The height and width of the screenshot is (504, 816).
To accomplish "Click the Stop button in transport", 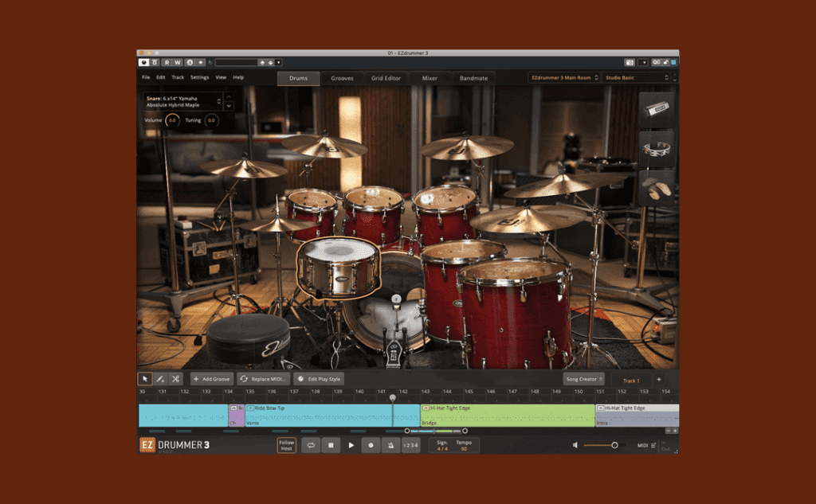I will 330,445.
